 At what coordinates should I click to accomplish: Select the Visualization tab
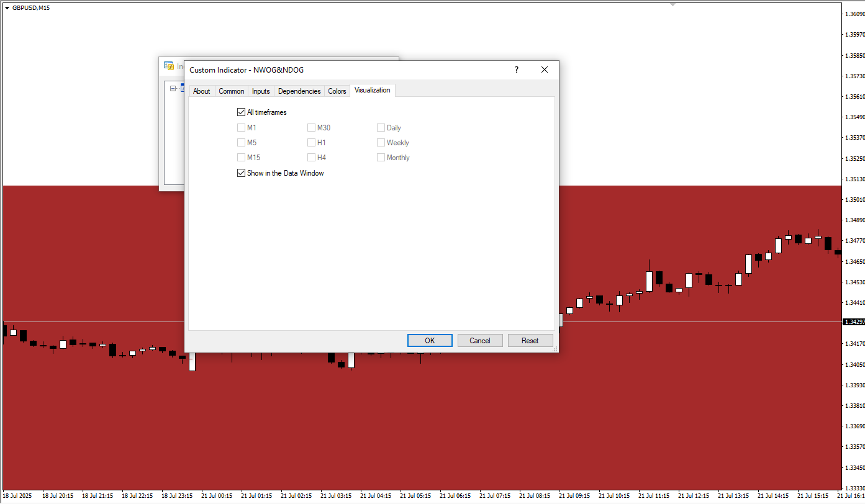click(x=373, y=90)
